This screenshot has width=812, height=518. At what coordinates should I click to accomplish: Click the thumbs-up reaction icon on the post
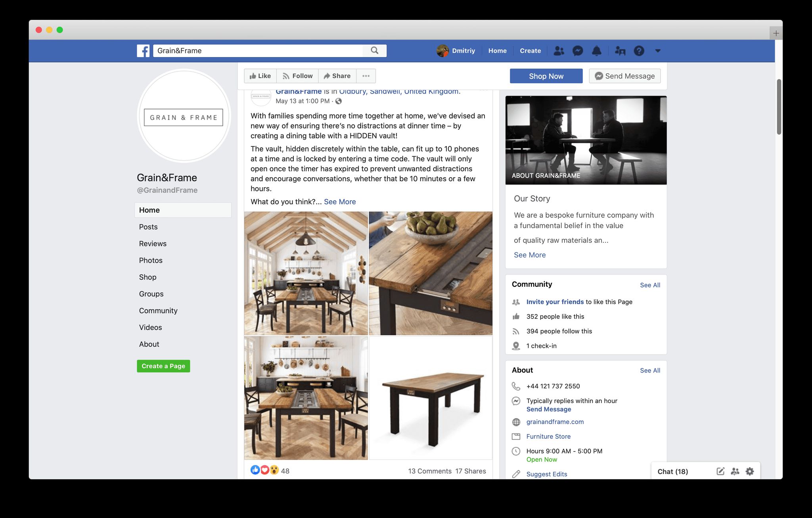[255, 470]
